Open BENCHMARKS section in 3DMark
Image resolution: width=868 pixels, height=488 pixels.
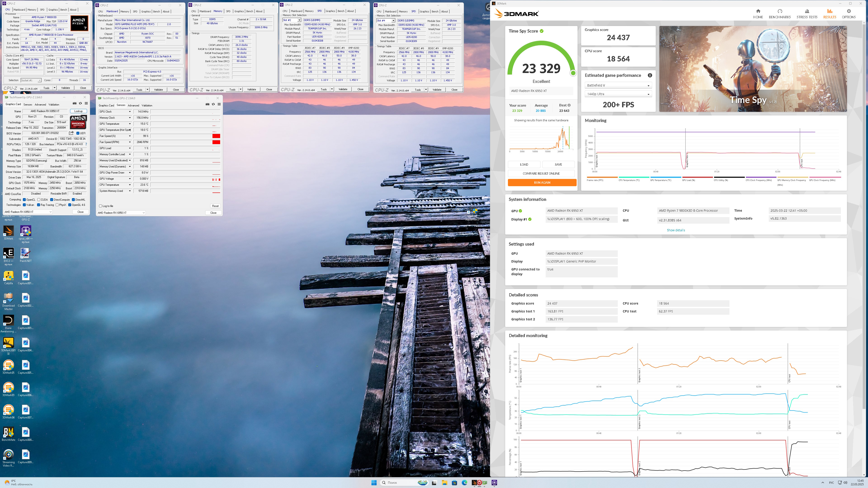click(779, 14)
